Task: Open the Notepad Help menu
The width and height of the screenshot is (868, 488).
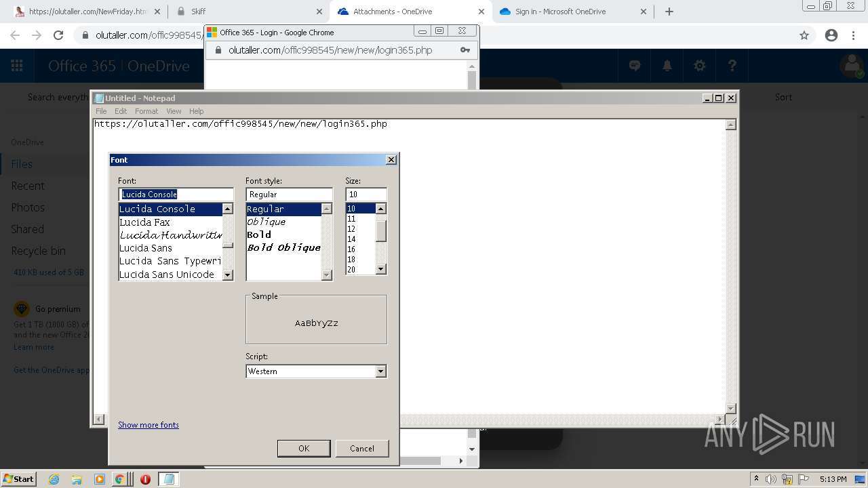Action: (196, 111)
